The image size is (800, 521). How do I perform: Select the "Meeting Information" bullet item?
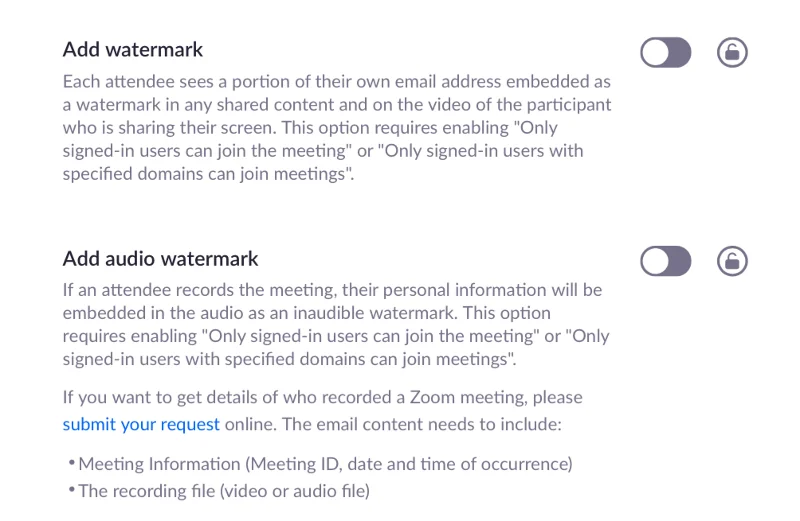325,464
